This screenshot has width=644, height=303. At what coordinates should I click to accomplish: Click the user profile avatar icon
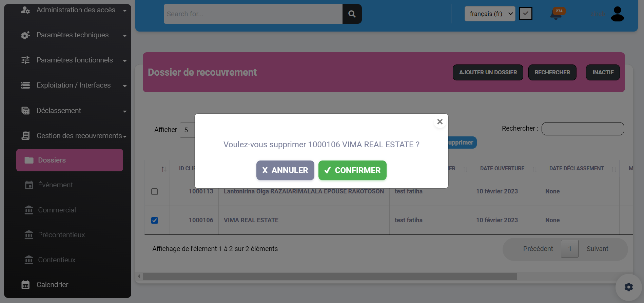click(x=617, y=14)
